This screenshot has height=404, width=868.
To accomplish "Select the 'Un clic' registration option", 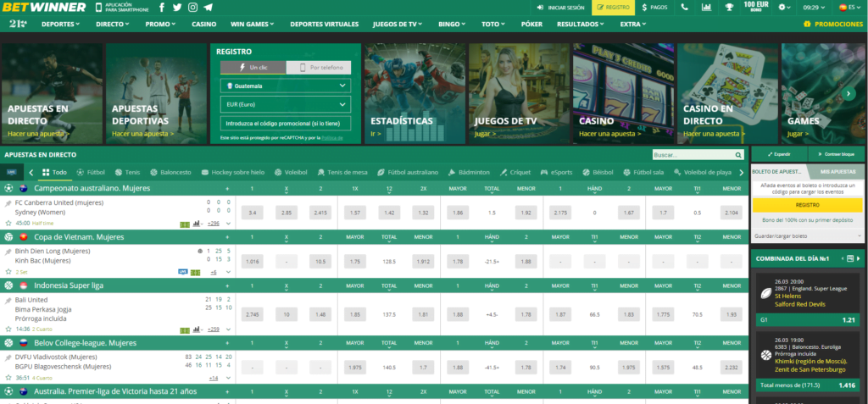I will (253, 68).
